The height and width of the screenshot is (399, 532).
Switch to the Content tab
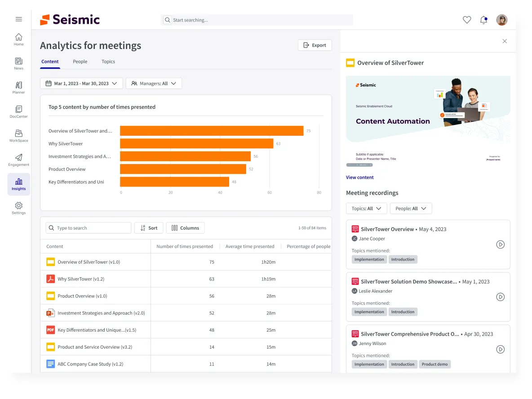coord(50,62)
